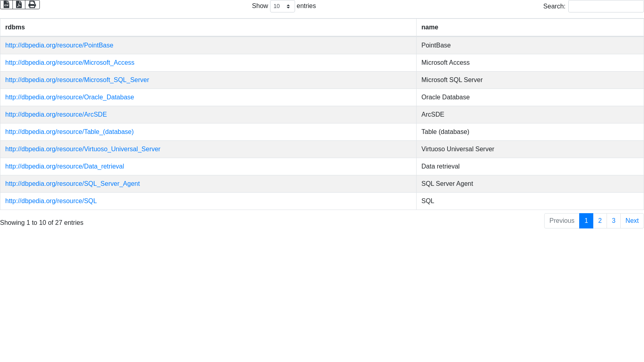This screenshot has width=644, height=362.
Task: Click the Next pagination button
Action: 632,221
